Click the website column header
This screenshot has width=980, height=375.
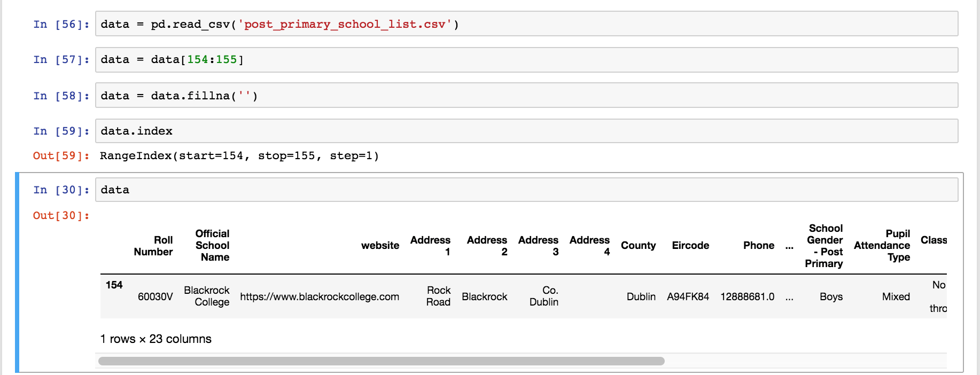coord(380,245)
